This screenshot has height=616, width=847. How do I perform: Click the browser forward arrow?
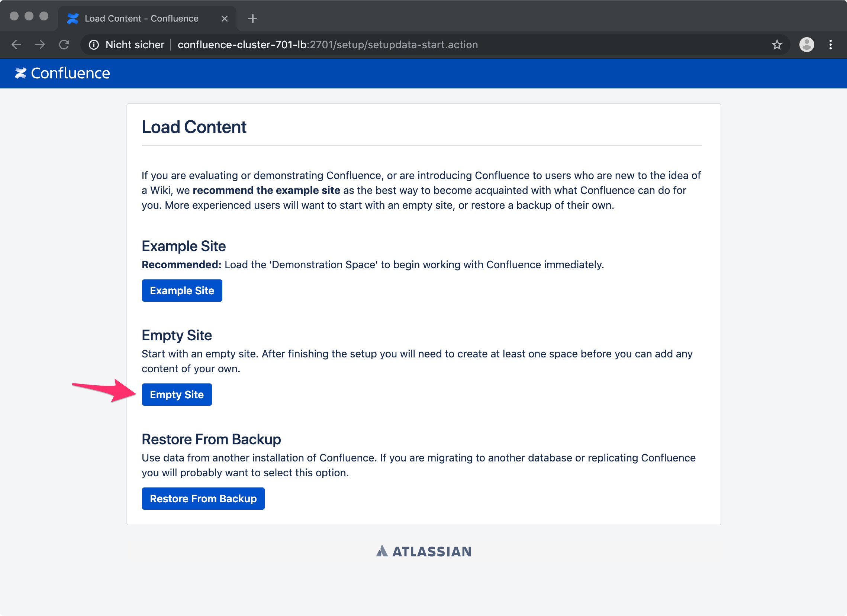point(40,45)
